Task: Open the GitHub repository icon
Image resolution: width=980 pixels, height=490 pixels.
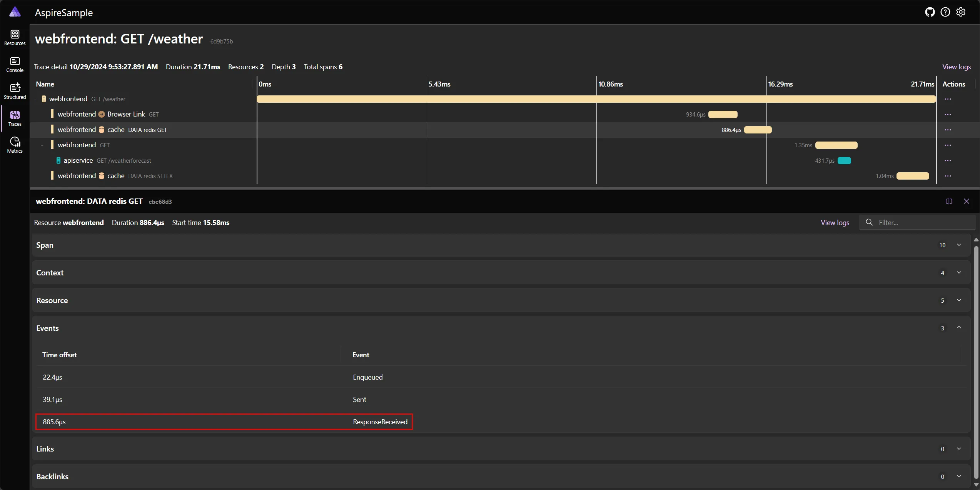Action: click(x=930, y=12)
